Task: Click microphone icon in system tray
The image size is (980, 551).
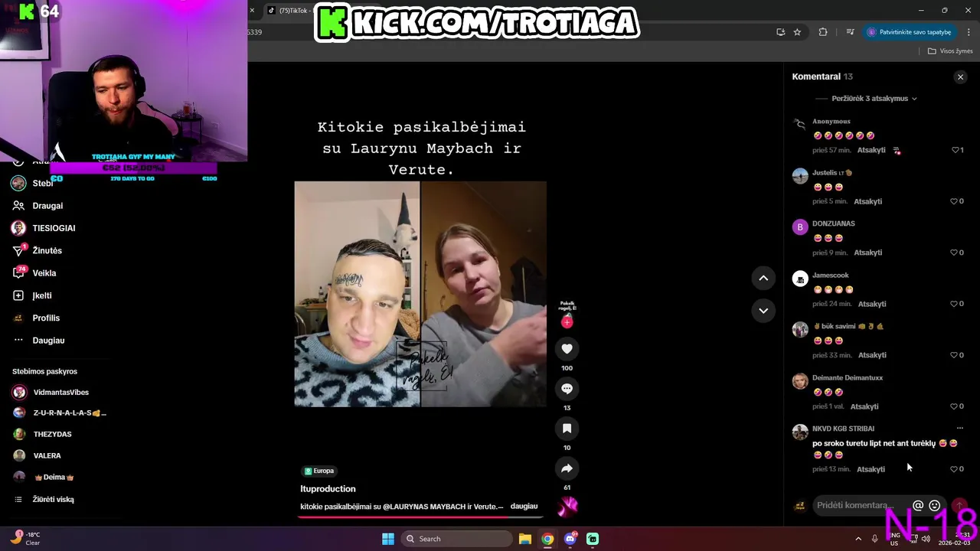Action: point(875,539)
